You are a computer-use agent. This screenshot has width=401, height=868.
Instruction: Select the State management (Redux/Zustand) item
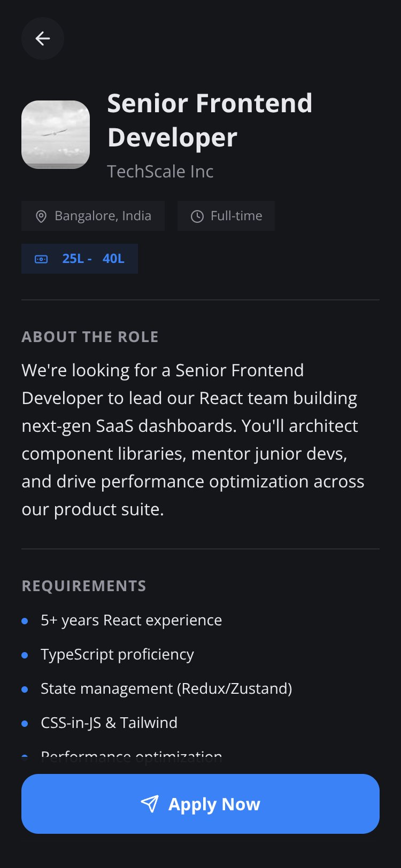pyautogui.click(x=166, y=688)
